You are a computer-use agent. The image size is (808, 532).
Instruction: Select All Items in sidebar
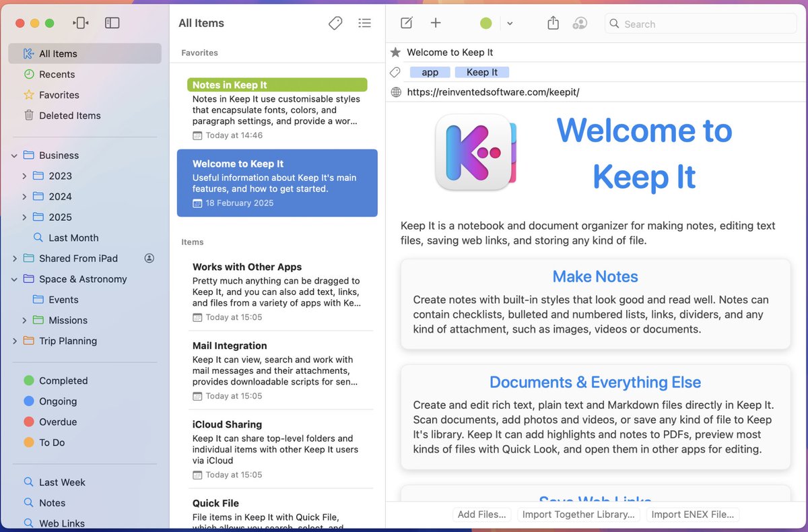click(85, 54)
